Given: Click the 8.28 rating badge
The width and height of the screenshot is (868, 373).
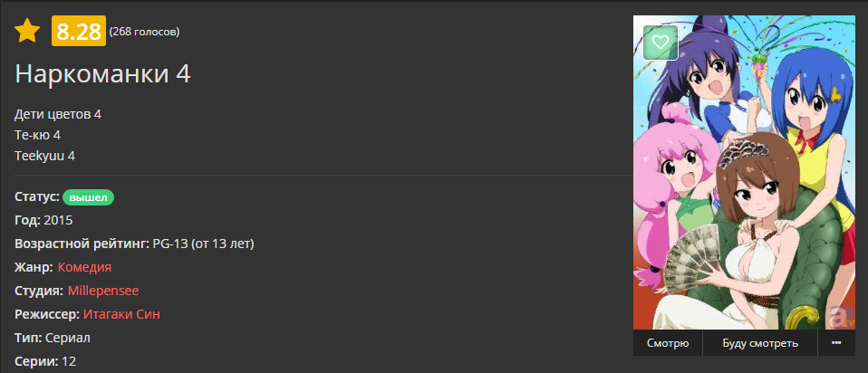Looking at the screenshot, I should tap(80, 32).
